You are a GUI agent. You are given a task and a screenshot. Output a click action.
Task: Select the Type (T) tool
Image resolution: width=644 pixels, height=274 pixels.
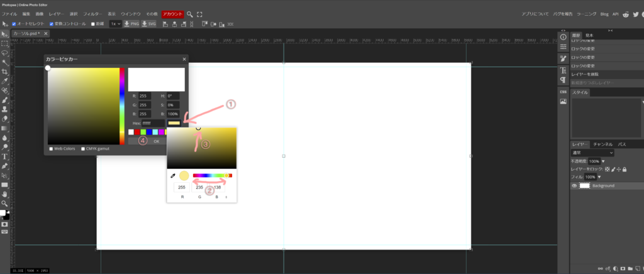pos(4,156)
